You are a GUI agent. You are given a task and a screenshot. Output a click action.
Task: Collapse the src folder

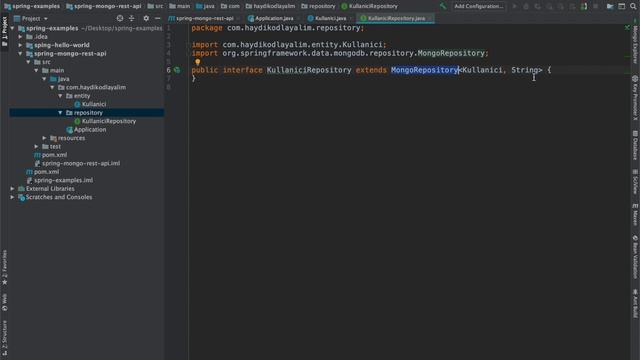pyautogui.click(x=29, y=62)
